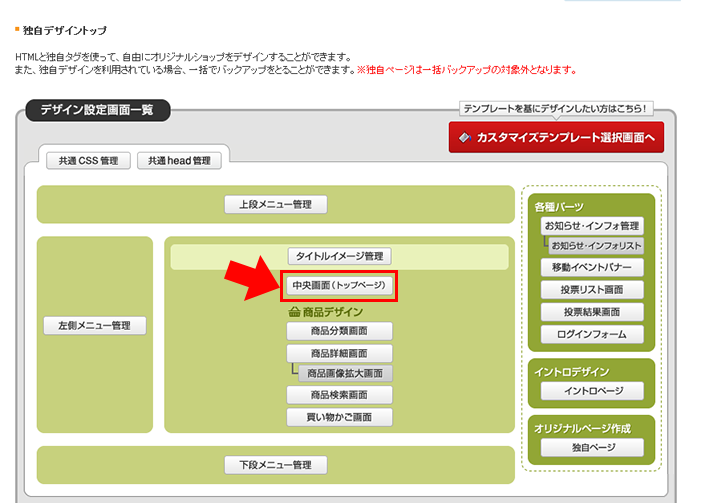Open 商品分類画面 design page
This screenshot has height=503, width=723.
click(x=338, y=332)
